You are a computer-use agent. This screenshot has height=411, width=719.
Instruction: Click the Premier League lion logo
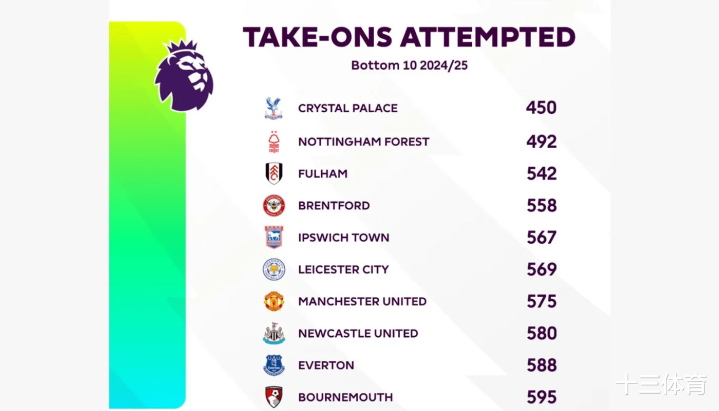click(184, 76)
